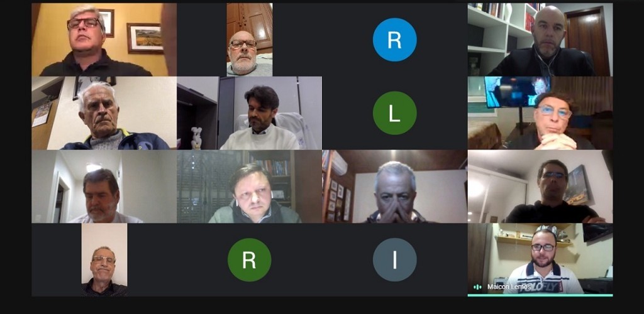
Task: Click the blue R participant avatar
Action: (395, 40)
